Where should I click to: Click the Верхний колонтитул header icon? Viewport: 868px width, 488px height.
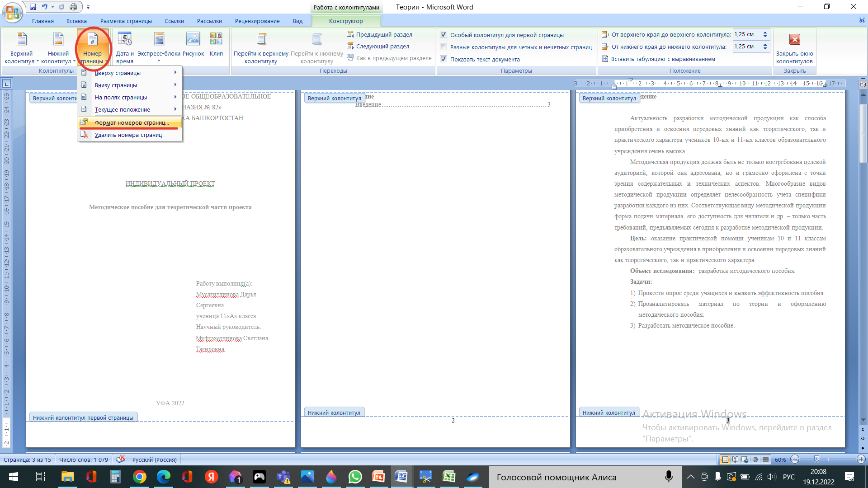21,40
